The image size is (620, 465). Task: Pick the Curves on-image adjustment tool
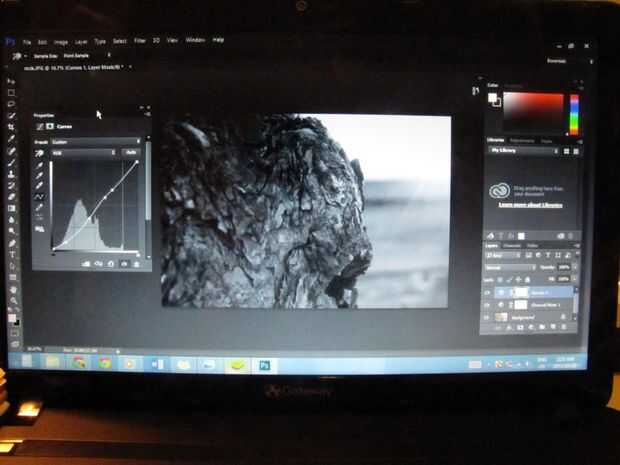[x=39, y=153]
